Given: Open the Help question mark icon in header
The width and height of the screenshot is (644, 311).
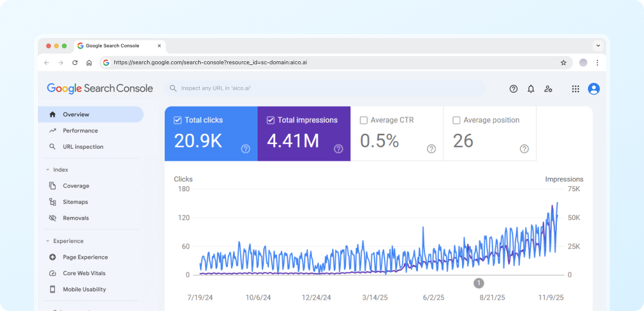Looking at the screenshot, I should point(513,89).
